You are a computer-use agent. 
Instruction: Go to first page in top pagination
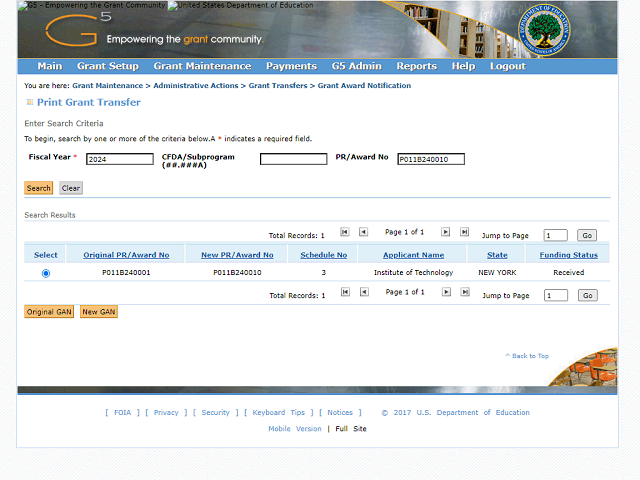point(345,232)
